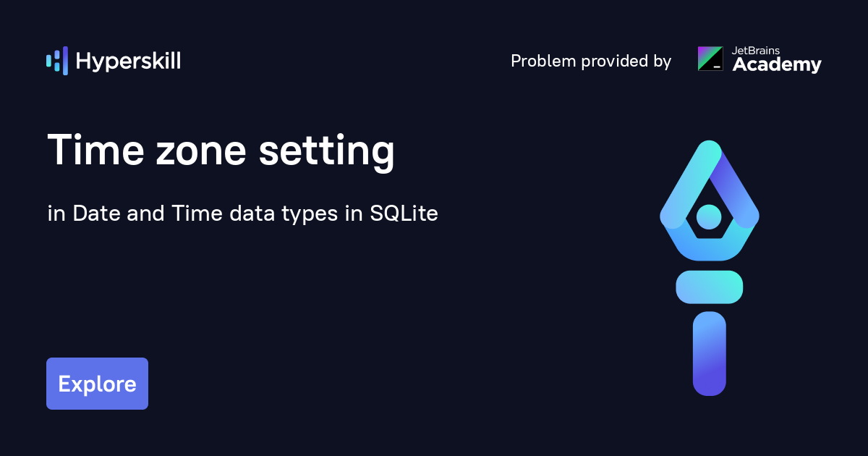Click the JetBrains square logo icon
This screenshot has height=456, width=868.
(710, 59)
